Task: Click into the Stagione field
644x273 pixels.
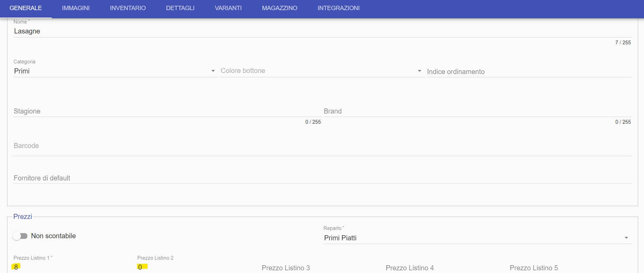Action: (x=167, y=111)
